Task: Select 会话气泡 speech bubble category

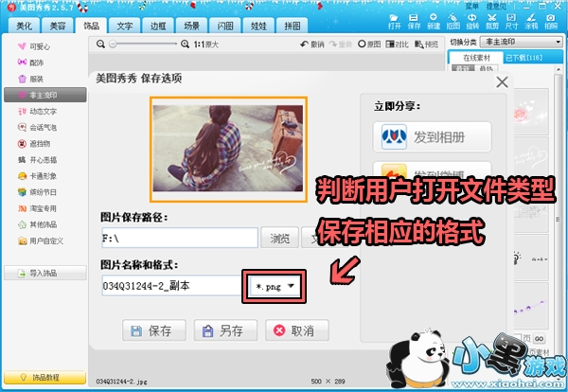Action: 37,127
